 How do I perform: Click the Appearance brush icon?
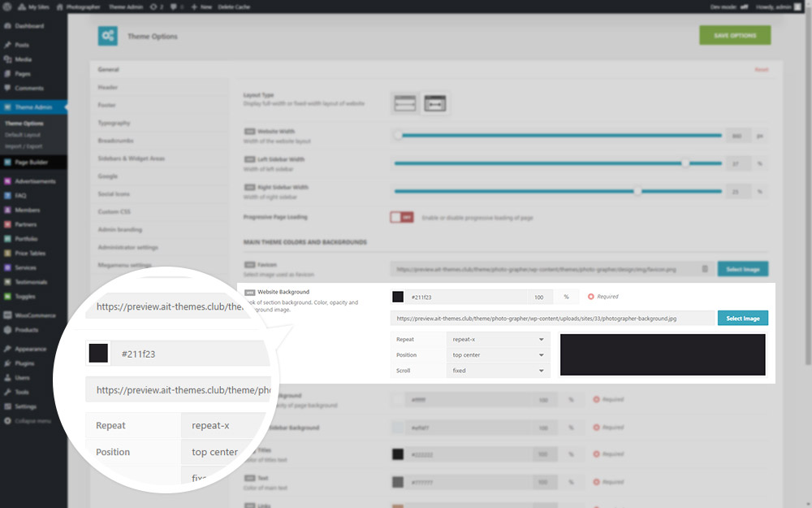7,349
